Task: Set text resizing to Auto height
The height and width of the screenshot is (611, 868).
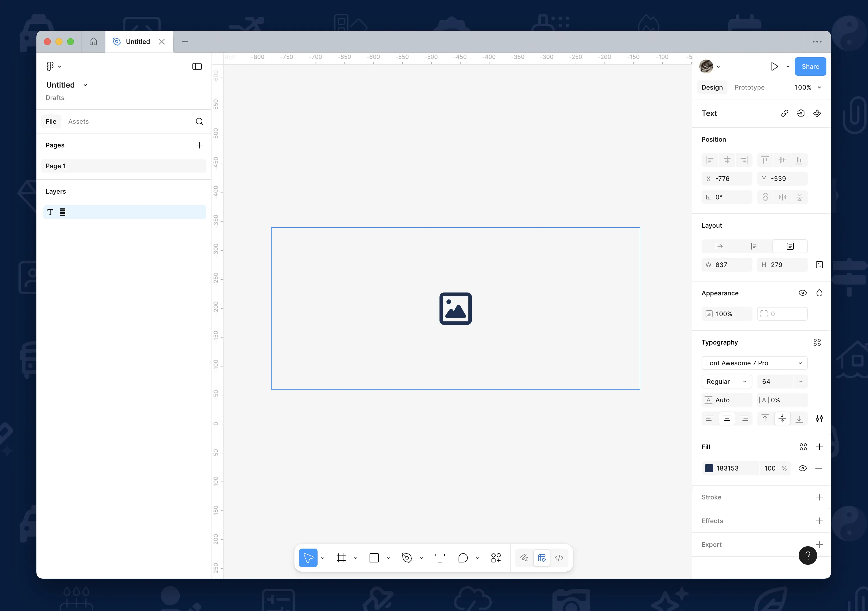Action: pos(754,247)
